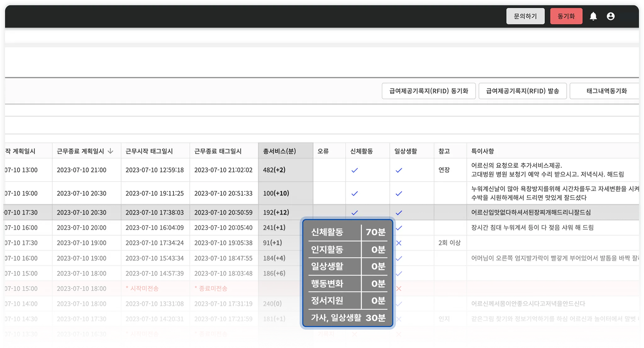Select the 총서비스(분) column header
Image resolution: width=644 pixels, height=348 pixels.
(x=279, y=151)
